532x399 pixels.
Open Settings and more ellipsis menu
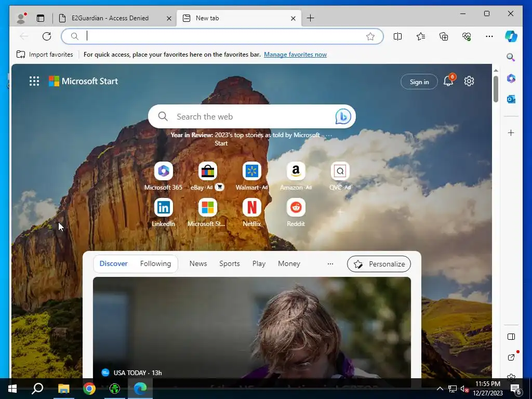[x=489, y=36]
